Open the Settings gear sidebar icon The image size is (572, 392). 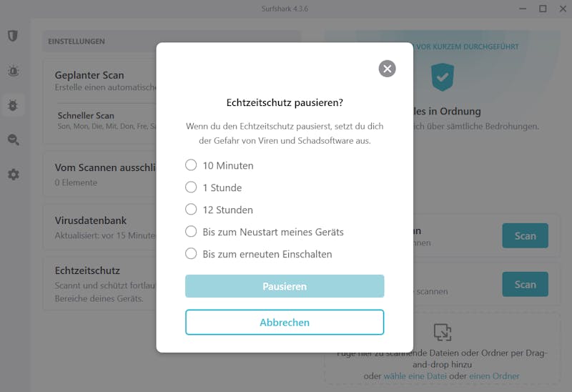tap(14, 175)
